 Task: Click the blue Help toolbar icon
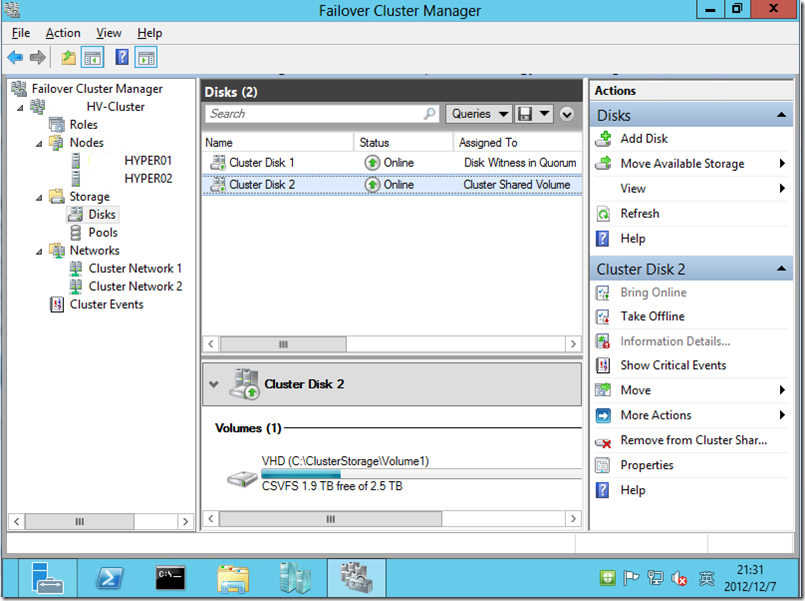[x=122, y=57]
